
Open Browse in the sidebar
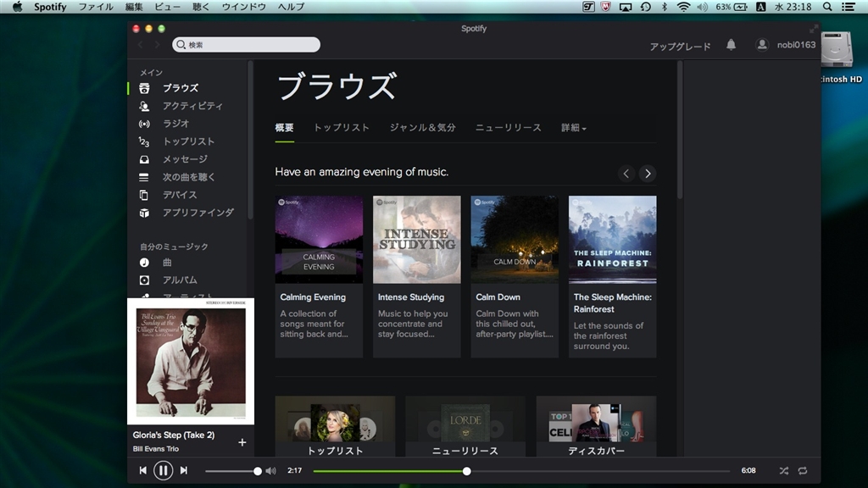pyautogui.click(x=180, y=88)
